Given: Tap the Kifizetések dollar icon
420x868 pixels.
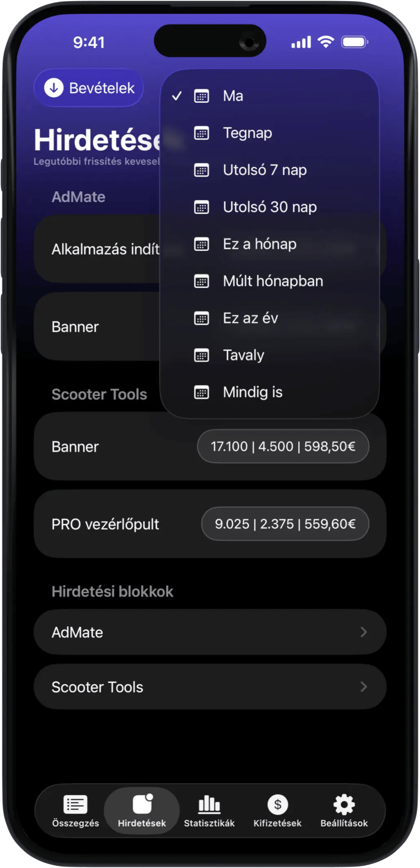Looking at the screenshot, I should click(277, 804).
